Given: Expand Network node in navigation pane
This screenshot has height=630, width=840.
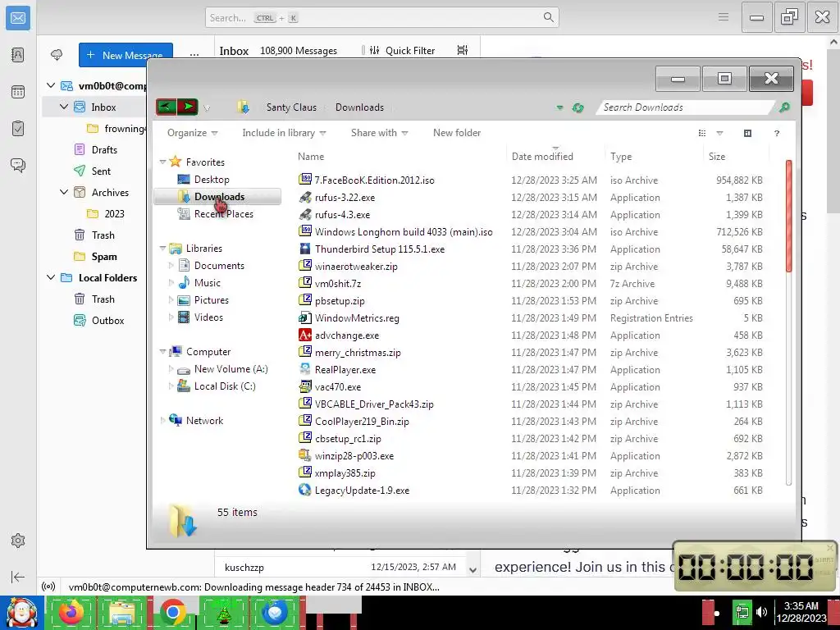Looking at the screenshot, I should tap(163, 421).
